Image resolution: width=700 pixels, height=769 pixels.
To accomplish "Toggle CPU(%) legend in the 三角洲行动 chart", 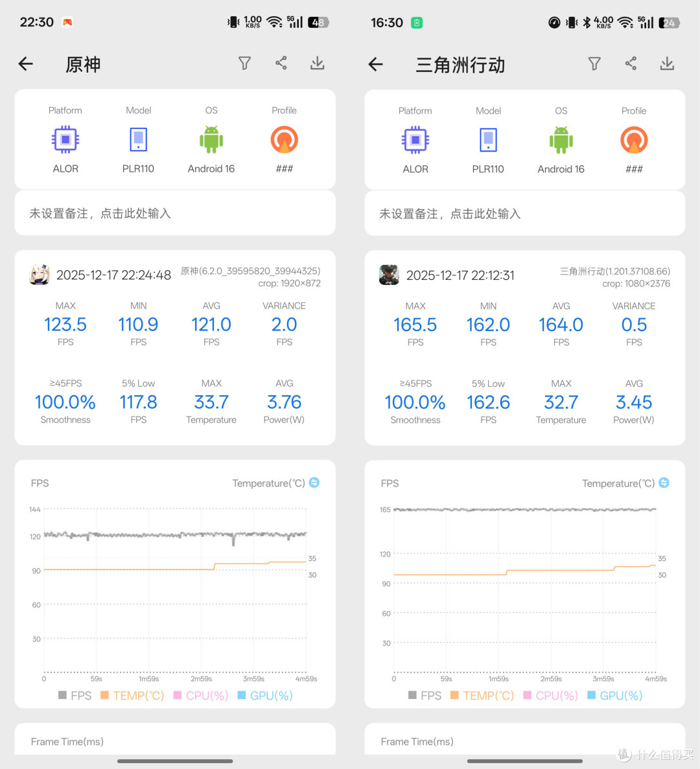I will [550, 695].
